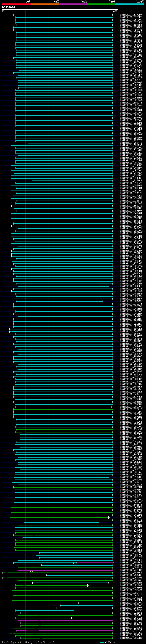Select the cyan 100% identity legend segment
Image resolution: width=146 pixels, height=644 pixels.
(130, 4)
